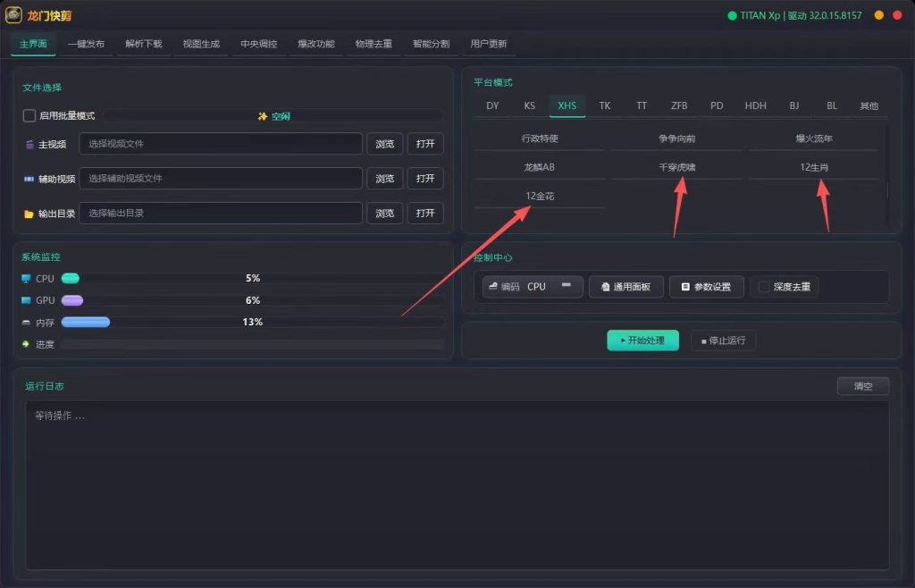
Task: Select the TK platform tab
Action: (605, 105)
